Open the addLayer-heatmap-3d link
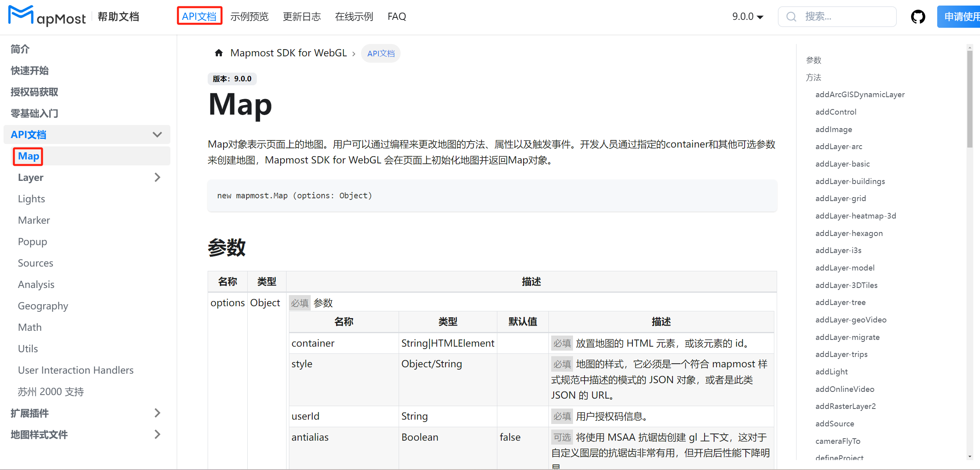 point(856,215)
